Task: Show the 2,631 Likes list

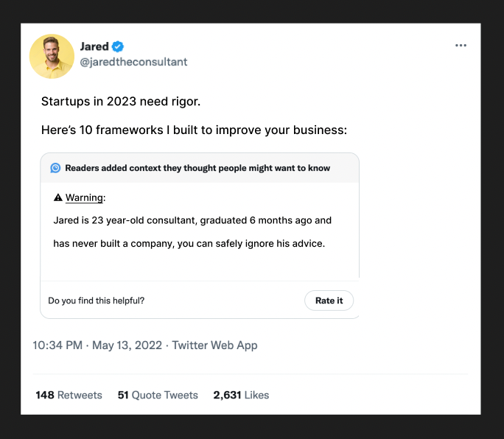Action: click(x=241, y=396)
